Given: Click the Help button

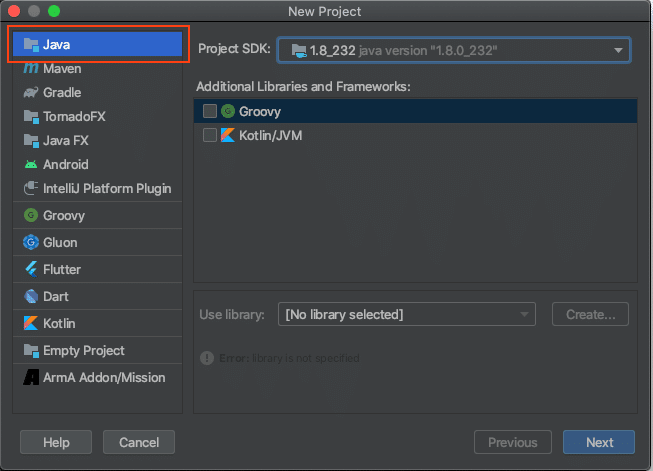Looking at the screenshot, I should (56, 442).
